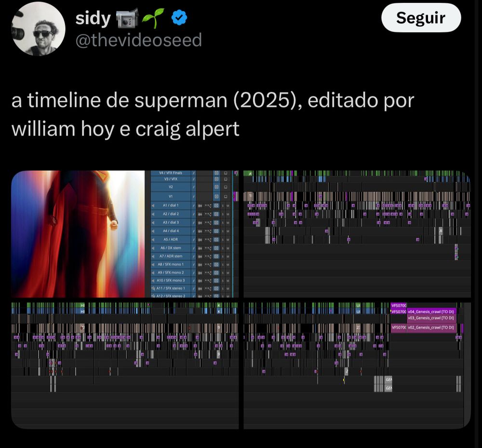Click the sidy display name

pos(93,18)
